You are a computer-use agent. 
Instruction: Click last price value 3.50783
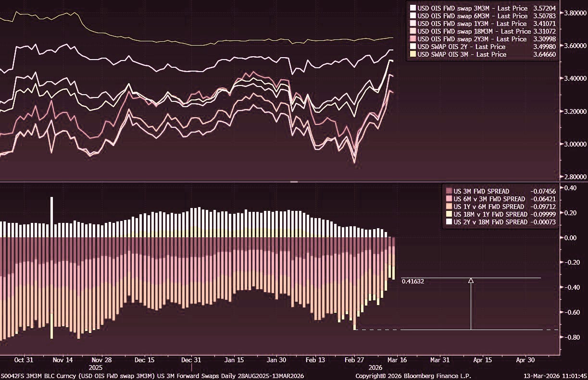(544, 16)
